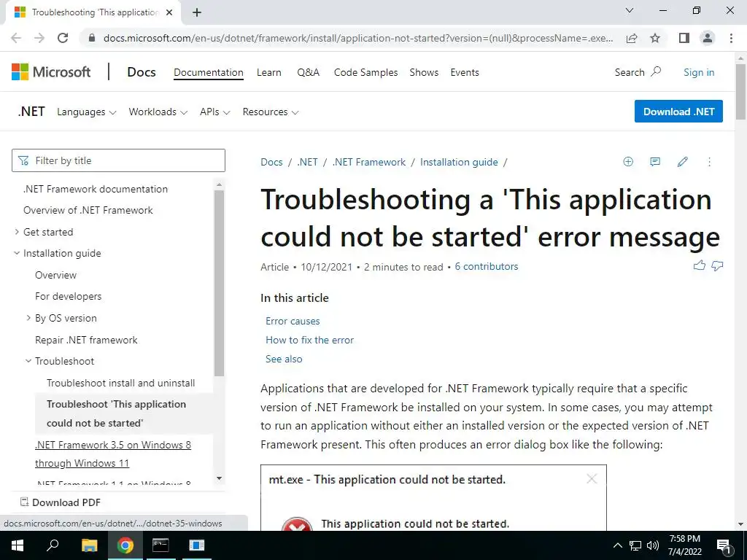
Task: Open the 6 contributors link
Action: coord(487,267)
